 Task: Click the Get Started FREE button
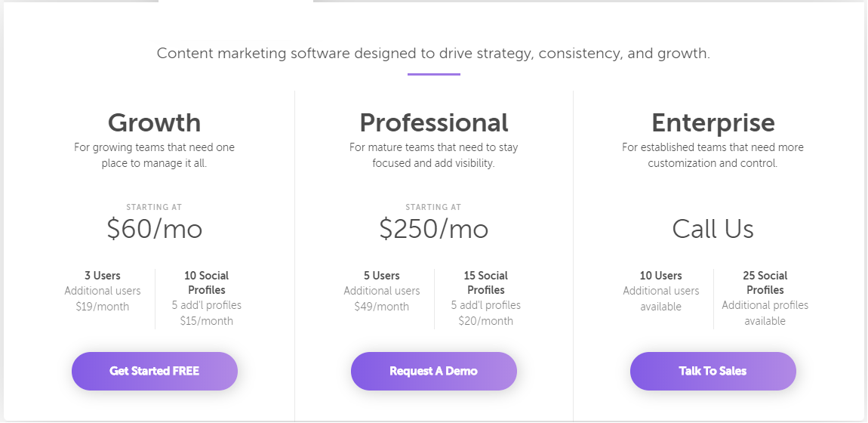click(x=155, y=371)
